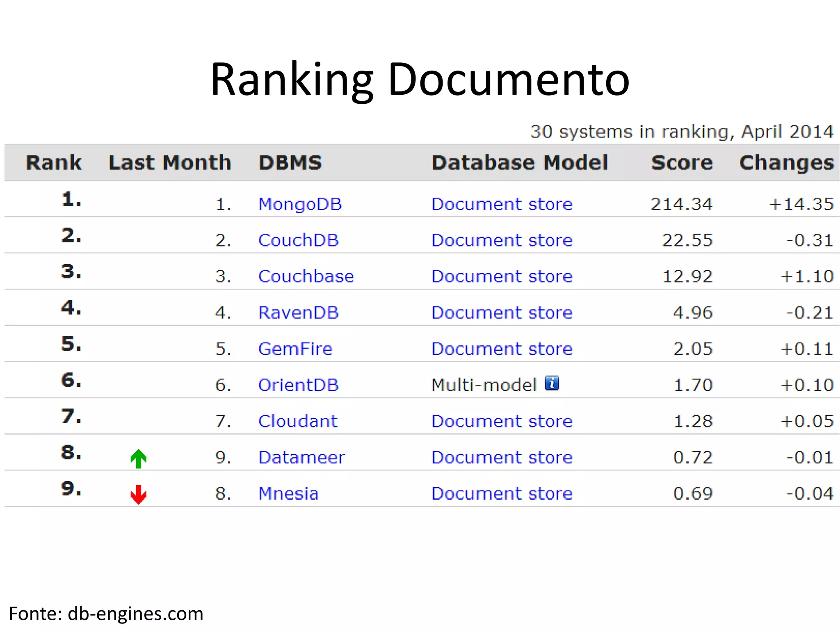Click the change value +0.10
Viewport: 840px width, 630px height.
pos(807,385)
